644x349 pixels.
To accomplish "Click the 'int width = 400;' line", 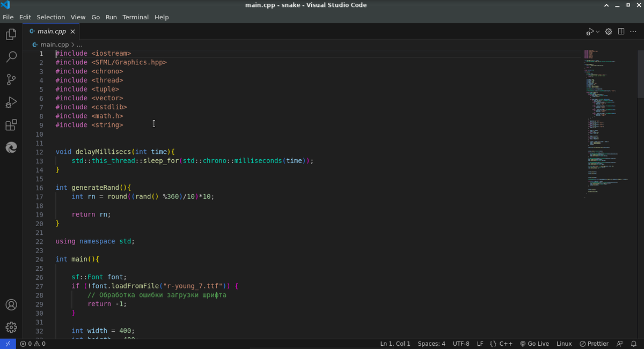I will point(103,331).
